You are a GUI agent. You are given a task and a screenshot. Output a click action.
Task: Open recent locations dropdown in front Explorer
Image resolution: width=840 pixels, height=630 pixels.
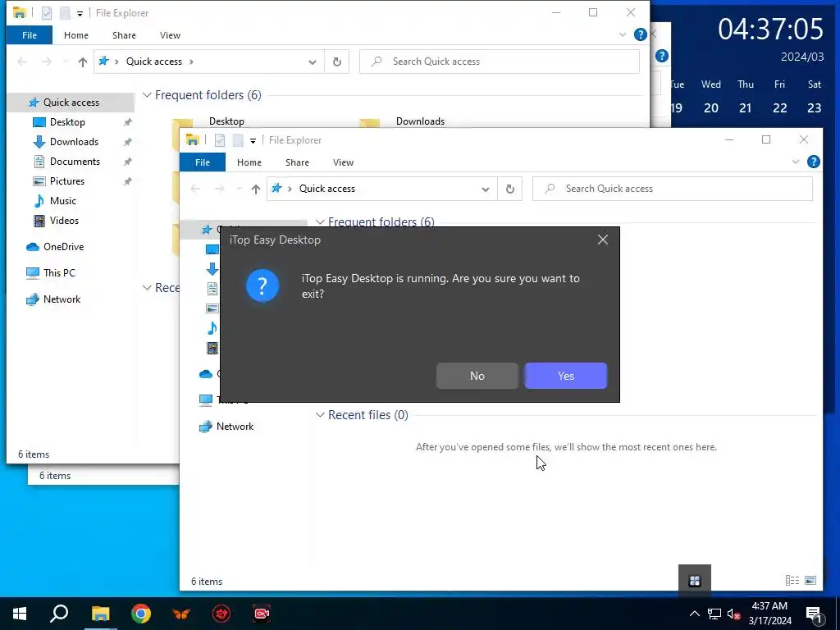pos(239,189)
